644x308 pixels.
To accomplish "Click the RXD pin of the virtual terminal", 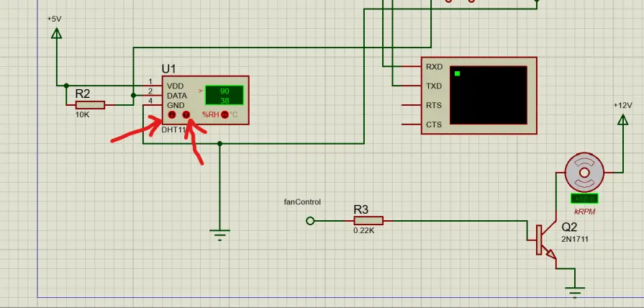I will tap(412, 66).
